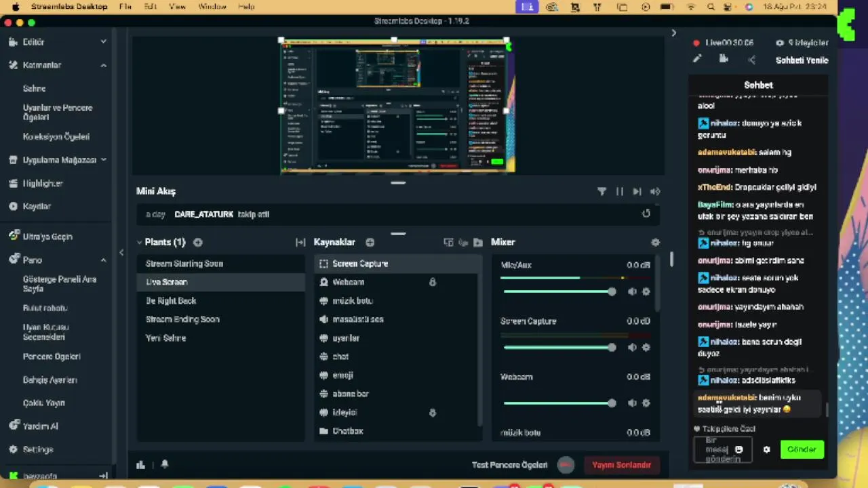The height and width of the screenshot is (488, 868).
Task: Add a new scene with plus icon
Action: tap(198, 242)
